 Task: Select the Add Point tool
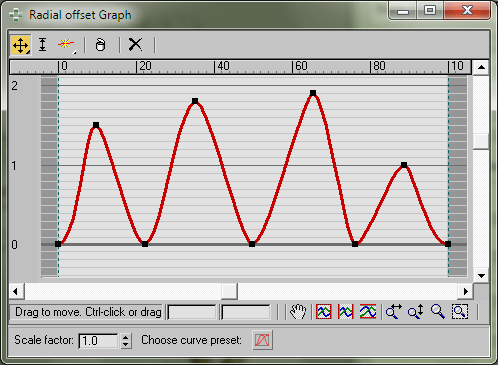[66, 45]
